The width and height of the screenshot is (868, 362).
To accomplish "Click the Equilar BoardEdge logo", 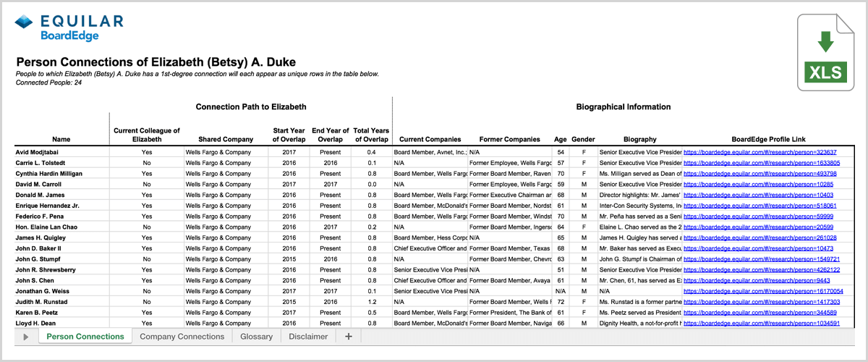I will click(x=69, y=28).
